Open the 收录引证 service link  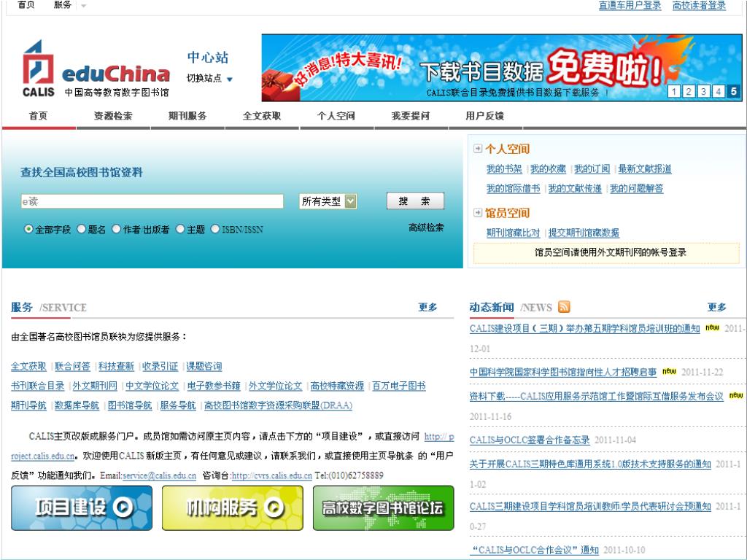point(160,366)
